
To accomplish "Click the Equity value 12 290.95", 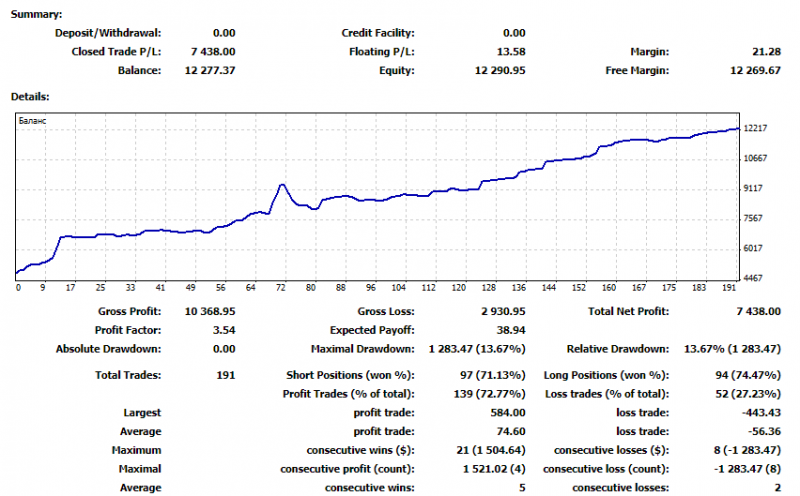I will [499, 70].
